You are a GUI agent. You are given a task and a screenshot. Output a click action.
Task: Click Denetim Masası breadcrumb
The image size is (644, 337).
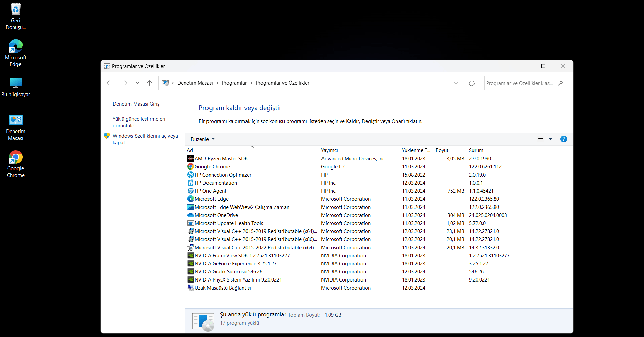coord(195,83)
